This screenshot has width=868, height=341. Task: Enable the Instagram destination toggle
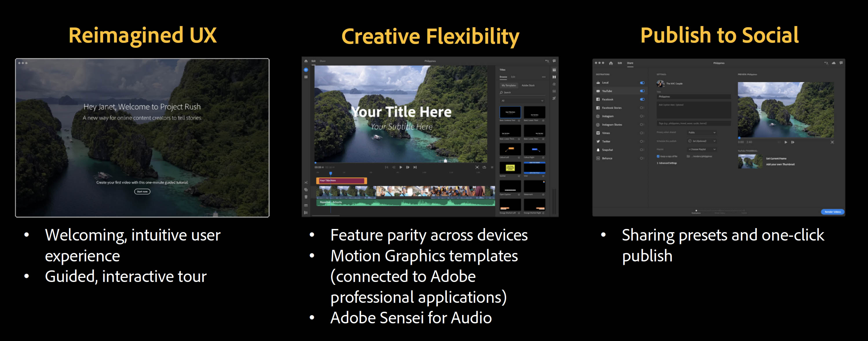642,116
